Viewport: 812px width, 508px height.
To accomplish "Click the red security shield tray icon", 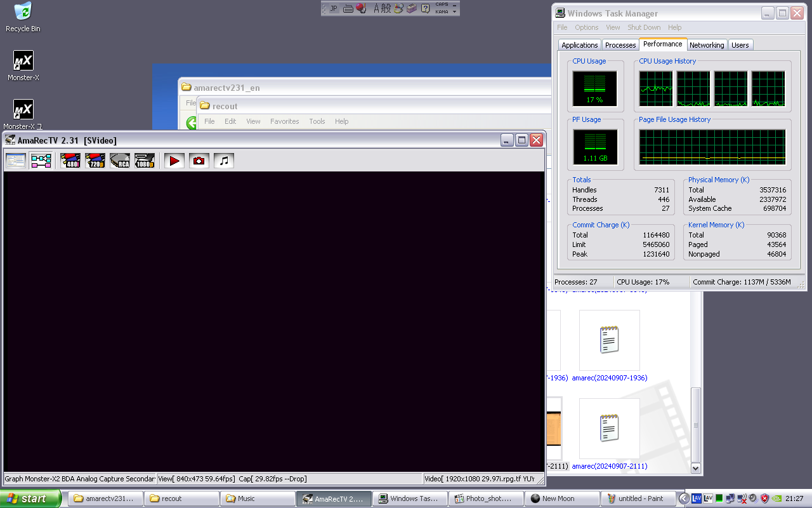I will (x=764, y=498).
